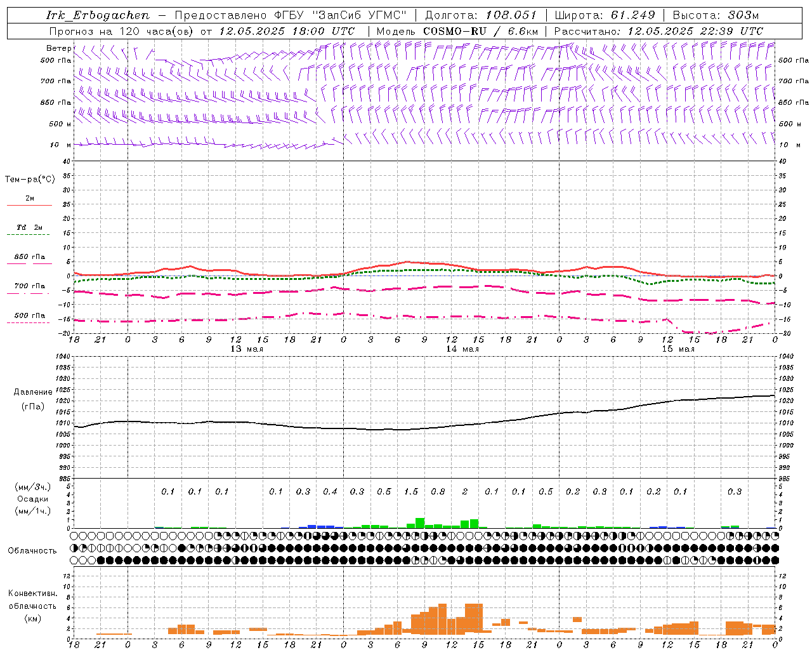Click the Высота: 303м value
The image size is (812, 650).
click(715, 15)
